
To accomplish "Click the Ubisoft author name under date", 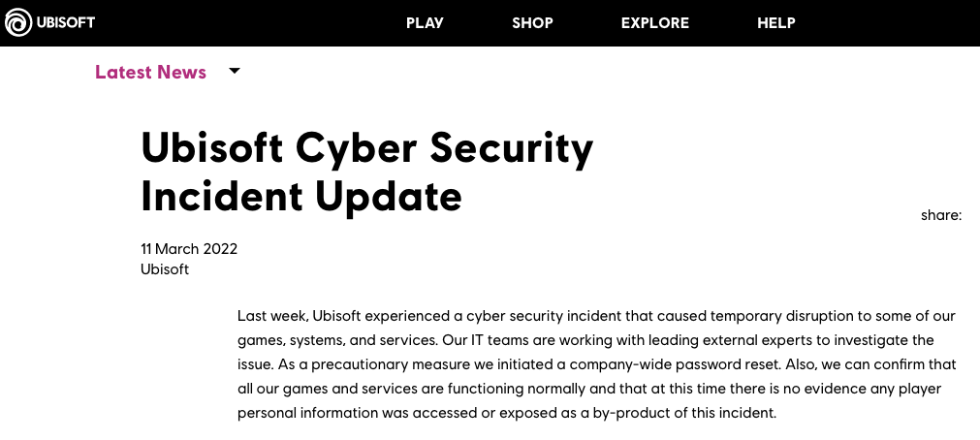I will (x=165, y=269).
